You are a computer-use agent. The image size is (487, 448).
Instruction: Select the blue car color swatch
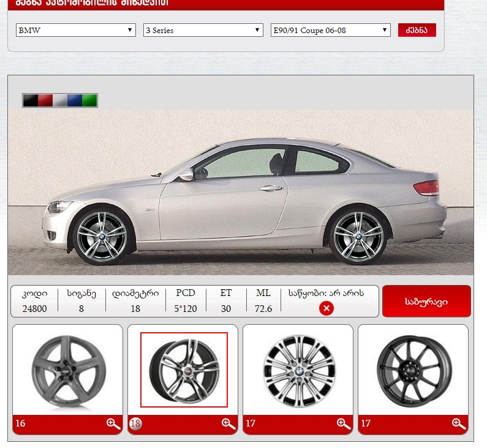(x=75, y=101)
